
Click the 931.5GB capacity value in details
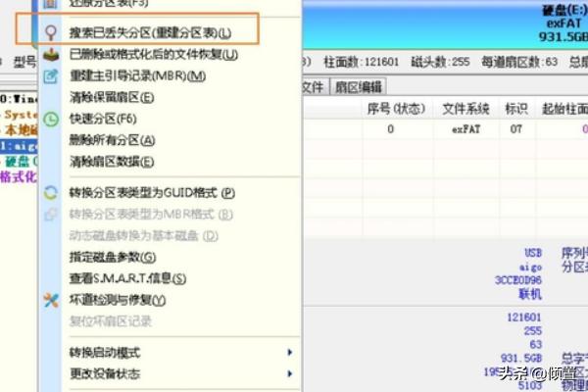(x=521, y=359)
